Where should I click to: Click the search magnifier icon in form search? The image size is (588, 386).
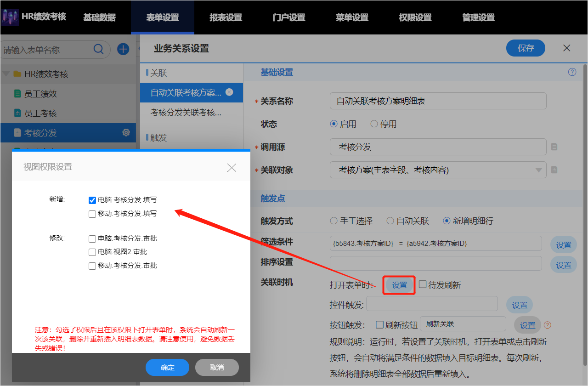(98, 50)
